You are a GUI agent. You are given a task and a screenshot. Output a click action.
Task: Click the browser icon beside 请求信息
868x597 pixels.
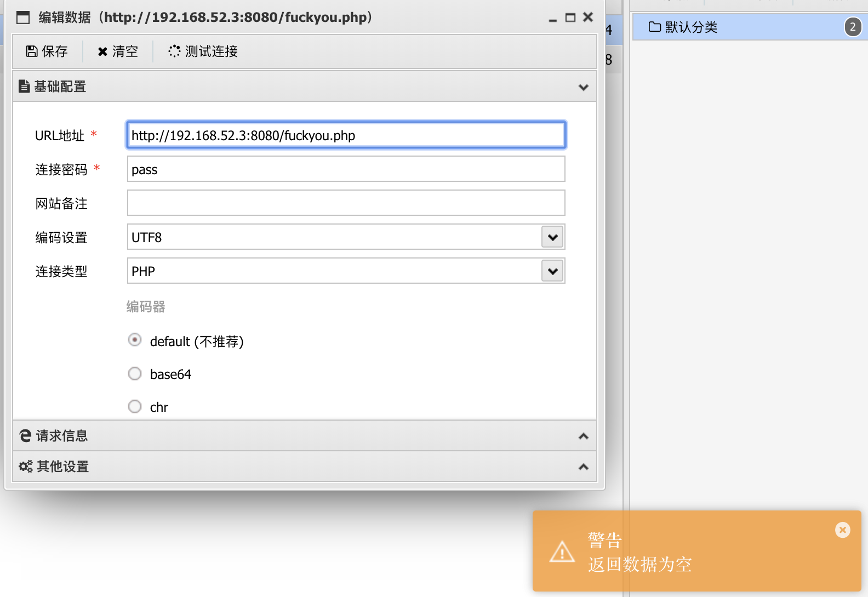click(x=25, y=436)
